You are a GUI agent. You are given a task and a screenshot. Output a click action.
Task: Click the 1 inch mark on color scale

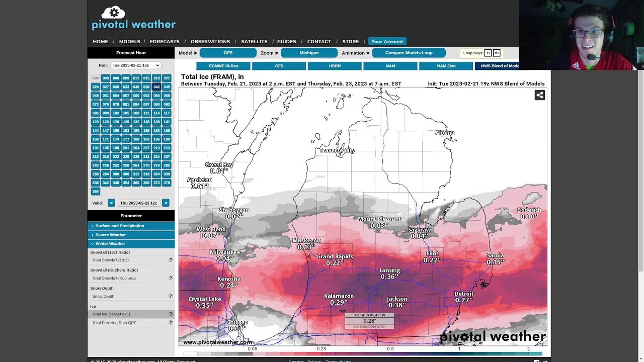coord(459,349)
